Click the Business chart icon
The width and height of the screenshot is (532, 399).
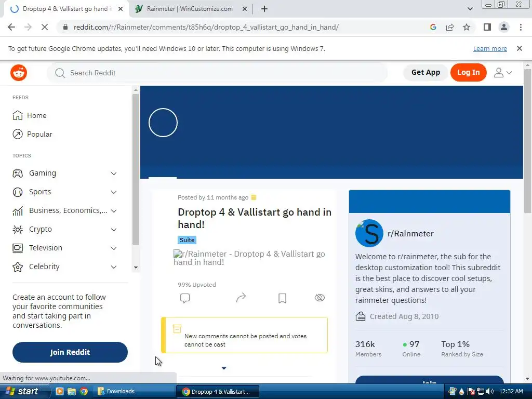[18, 211]
